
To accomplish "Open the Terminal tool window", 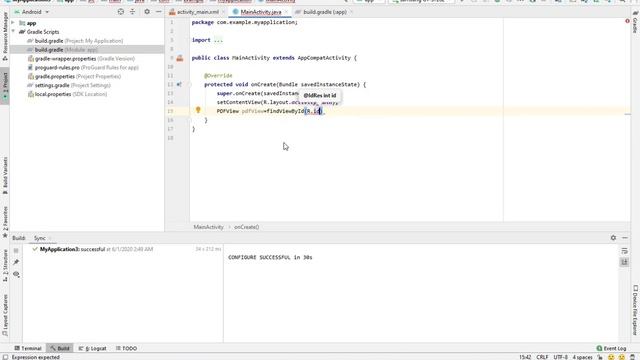I will 28,348.
